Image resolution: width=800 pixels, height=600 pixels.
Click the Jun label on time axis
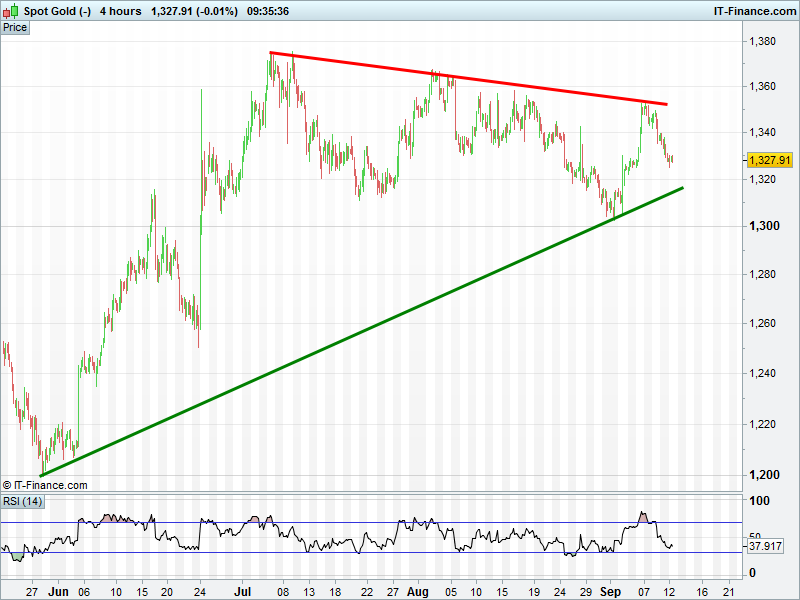coord(58,592)
